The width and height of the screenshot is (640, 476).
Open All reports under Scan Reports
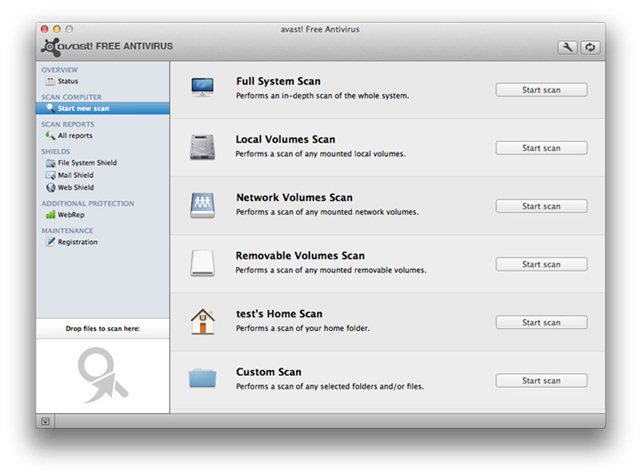pos(75,135)
